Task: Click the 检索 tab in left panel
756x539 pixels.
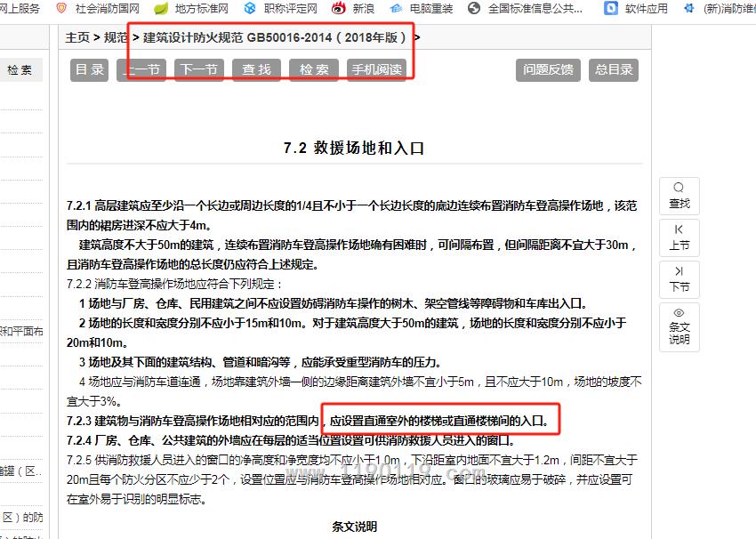Action: (20, 70)
